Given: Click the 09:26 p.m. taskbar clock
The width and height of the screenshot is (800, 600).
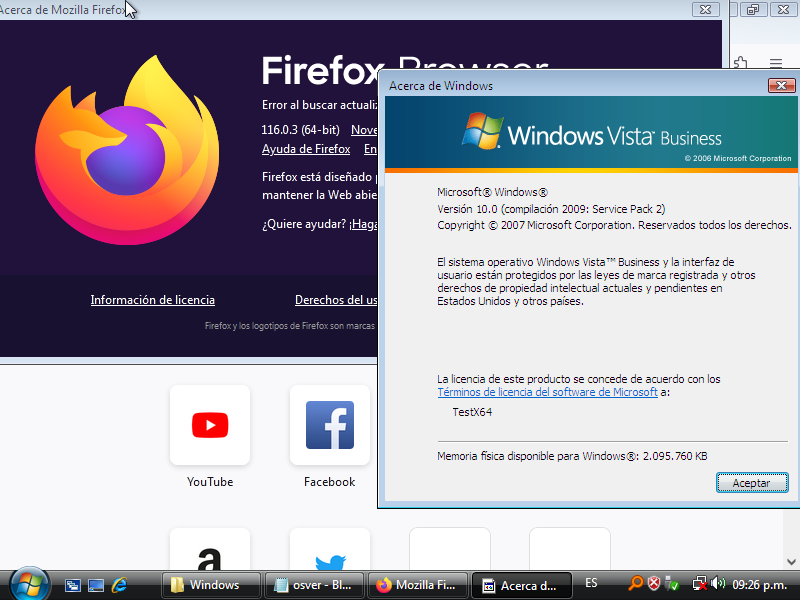Looking at the screenshot, I should click(759, 585).
